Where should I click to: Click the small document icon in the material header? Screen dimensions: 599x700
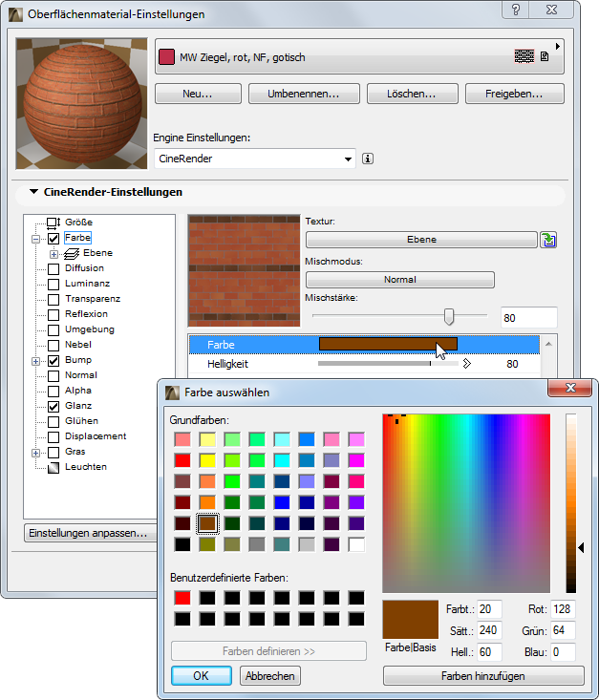coord(545,56)
